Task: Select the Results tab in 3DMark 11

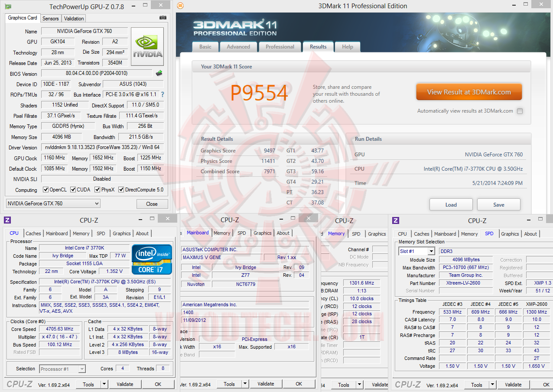Action: pos(318,46)
